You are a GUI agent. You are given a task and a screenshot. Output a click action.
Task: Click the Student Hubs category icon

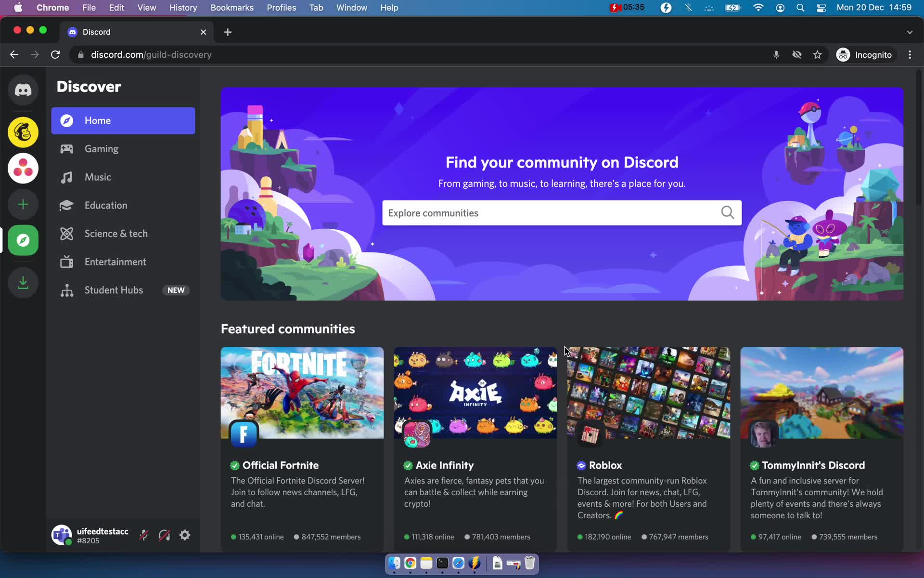(x=66, y=289)
